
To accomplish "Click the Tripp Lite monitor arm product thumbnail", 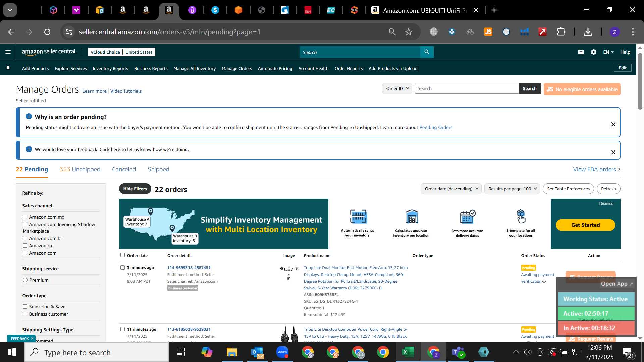I will [289, 273].
